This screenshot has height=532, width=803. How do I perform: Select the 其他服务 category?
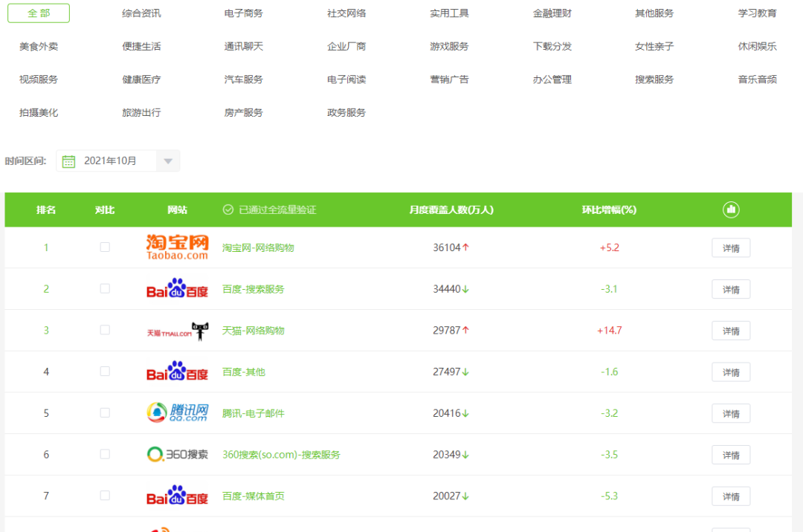(x=654, y=13)
